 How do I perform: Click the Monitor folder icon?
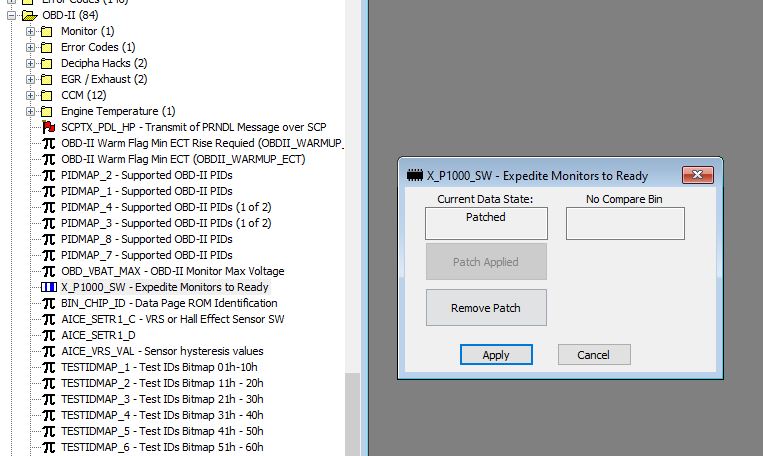coord(48,31)
